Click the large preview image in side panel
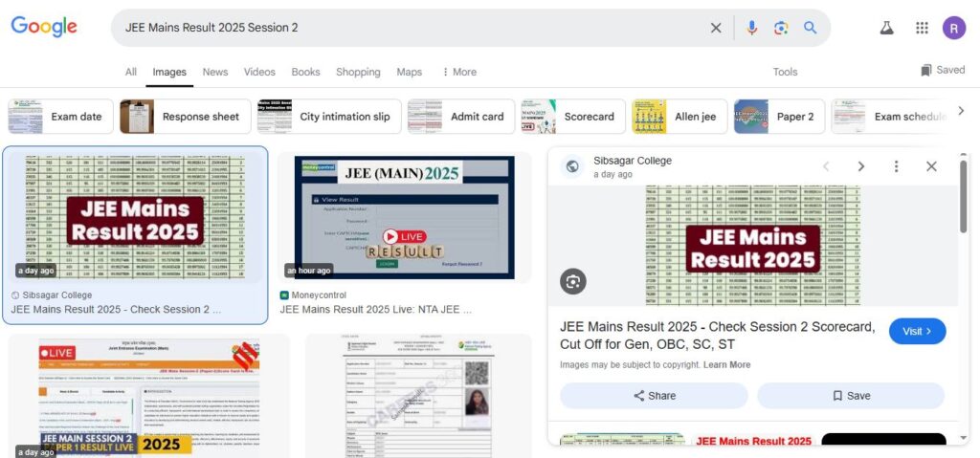The height and width of the screenshot is (458, 980). (x=752, y=245)
